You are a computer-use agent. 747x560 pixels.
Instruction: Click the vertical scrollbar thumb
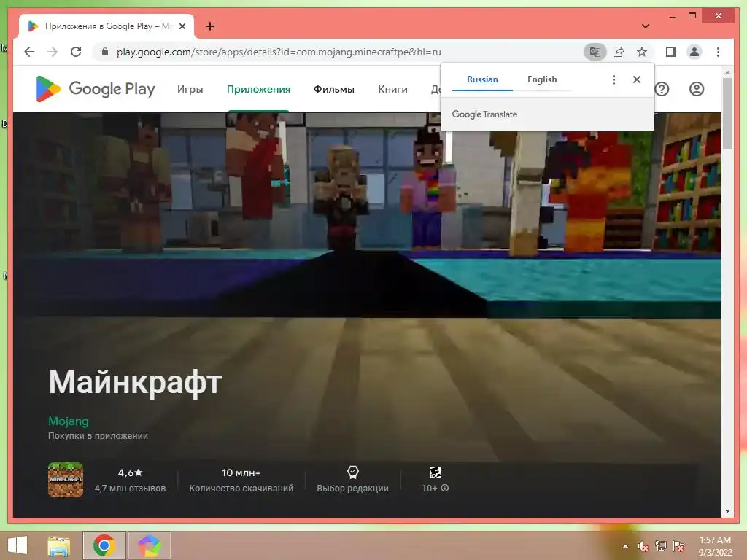[x=727, y=113]
